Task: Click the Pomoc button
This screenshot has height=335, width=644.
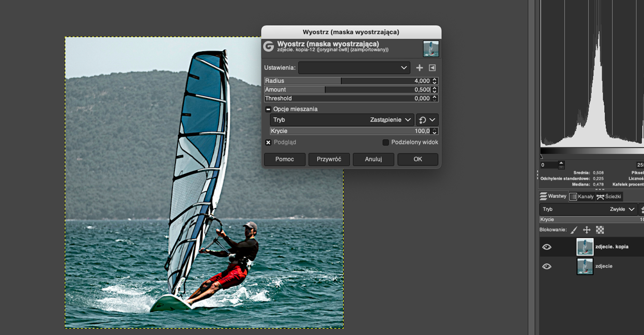Action: (x=284, y=159)
